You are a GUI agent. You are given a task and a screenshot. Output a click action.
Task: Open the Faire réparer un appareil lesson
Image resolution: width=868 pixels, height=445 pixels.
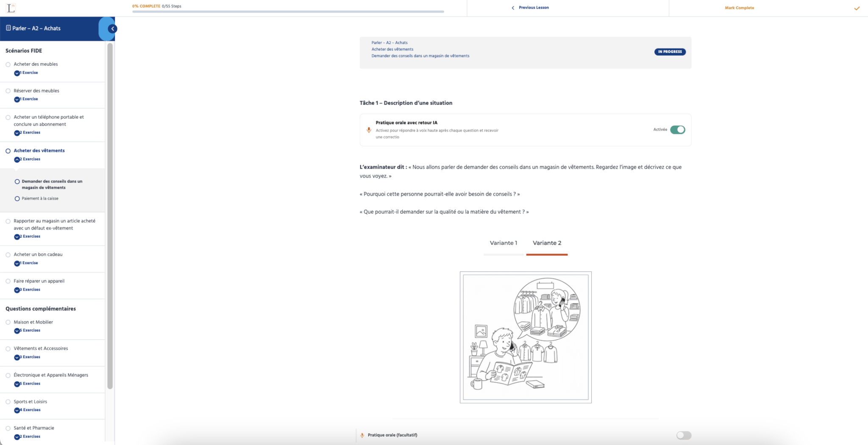pyautogui.click(x=39, y=281)
